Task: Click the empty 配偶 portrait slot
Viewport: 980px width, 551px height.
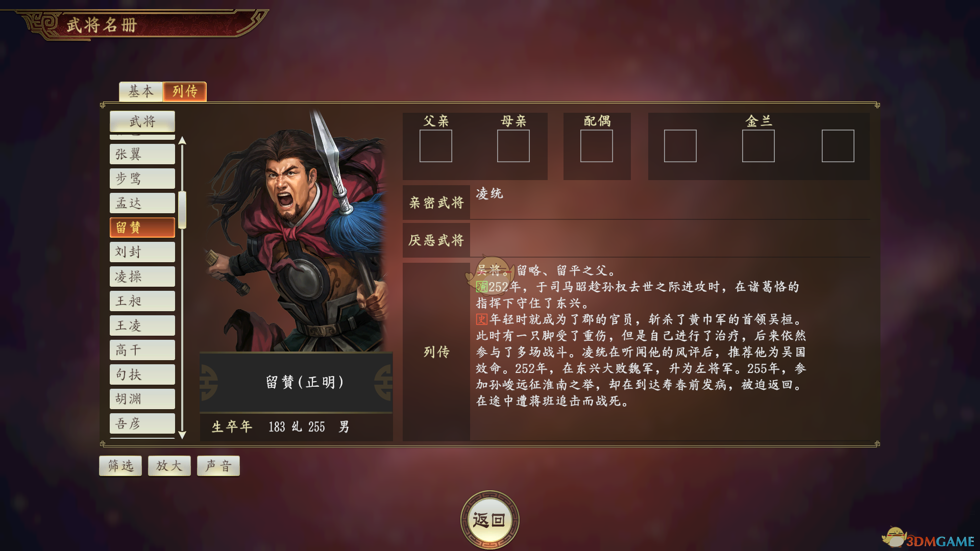Action: coord(597,146)
